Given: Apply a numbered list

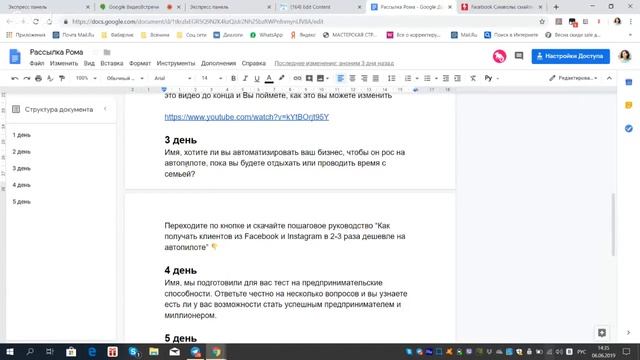Looking at the screenshot, I should click(408, 78).
